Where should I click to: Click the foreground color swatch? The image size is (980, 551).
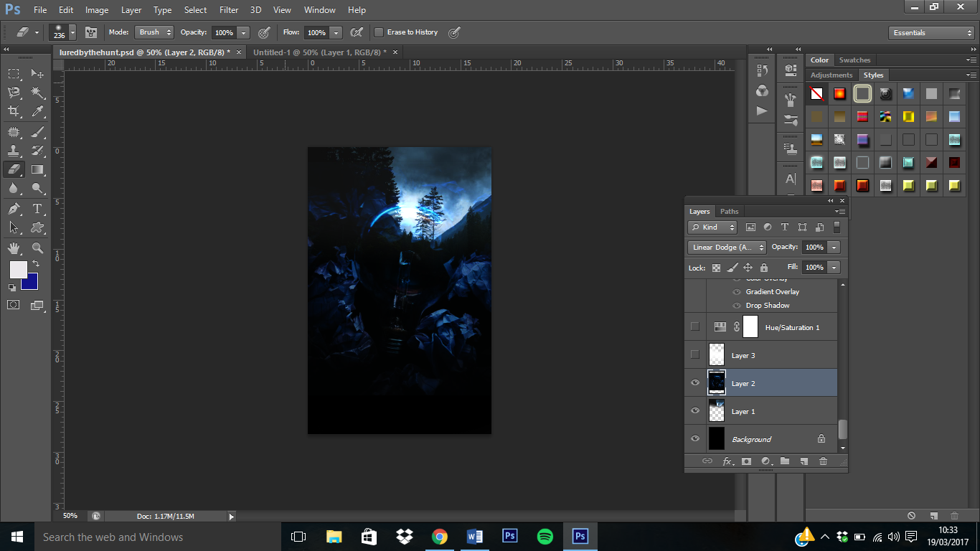pos(18,270)
